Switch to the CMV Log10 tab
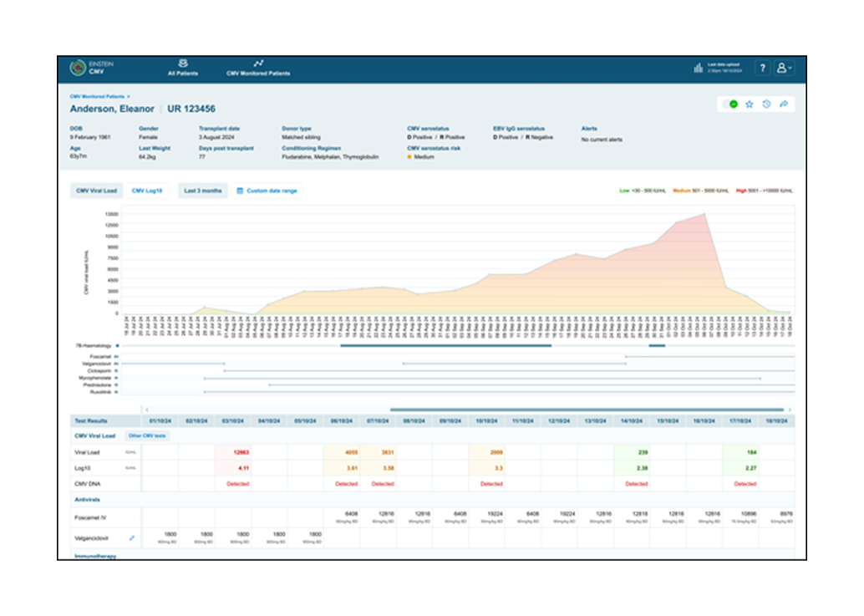 pyautogui.click(x=147, y=191)
